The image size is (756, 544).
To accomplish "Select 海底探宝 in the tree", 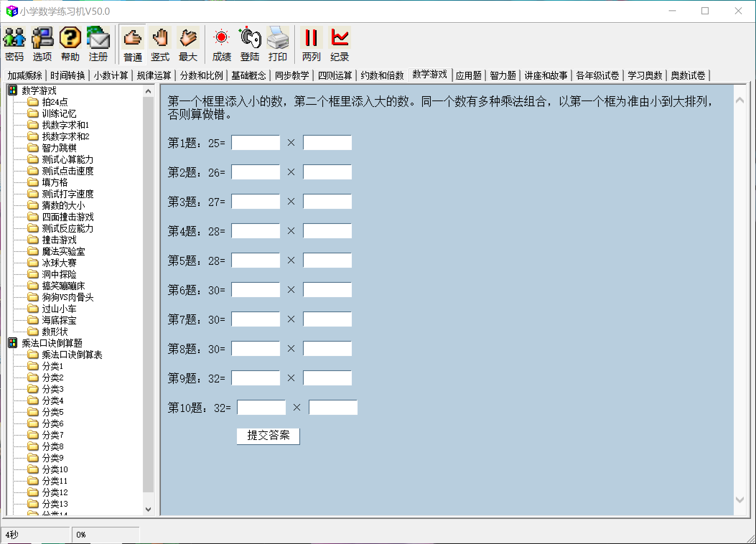I will click(59, 320).
